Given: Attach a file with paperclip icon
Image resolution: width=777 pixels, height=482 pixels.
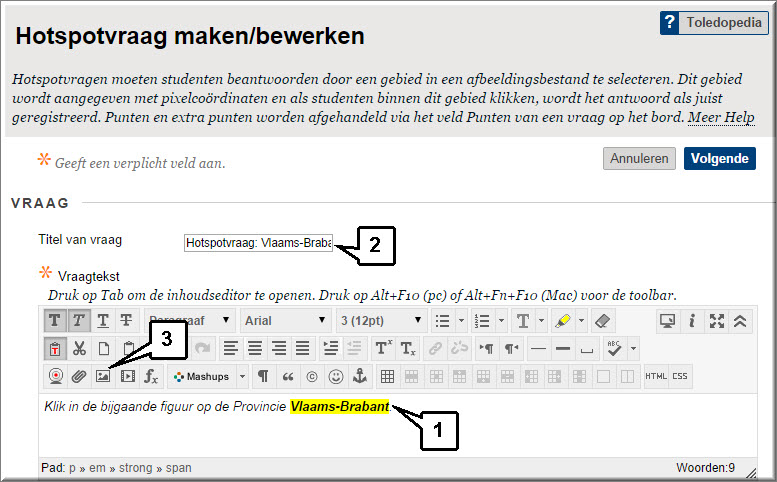Looking at the screenshot, I should pyautogui.click(x=79, y=376).
